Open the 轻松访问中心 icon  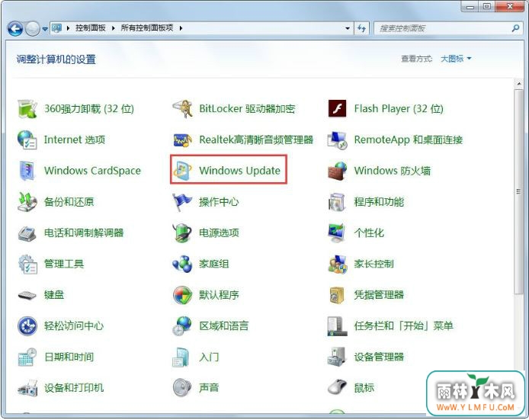[x=27, y=326]
